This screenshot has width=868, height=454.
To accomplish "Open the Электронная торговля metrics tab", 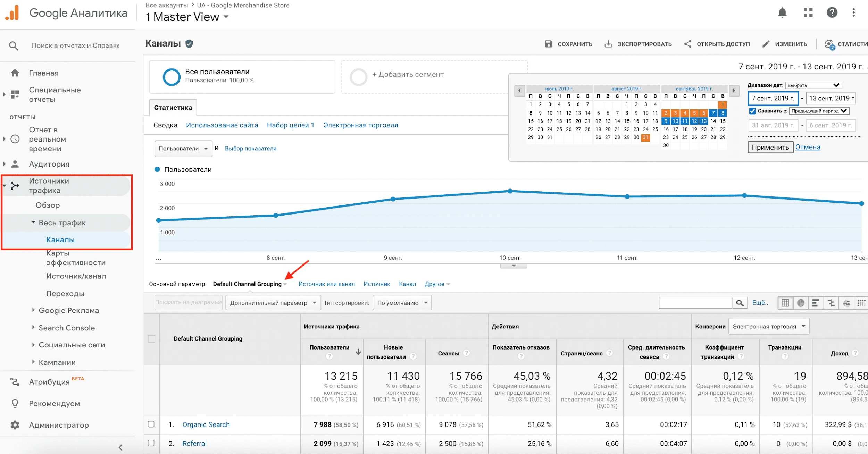I will (x=361, y=125).
